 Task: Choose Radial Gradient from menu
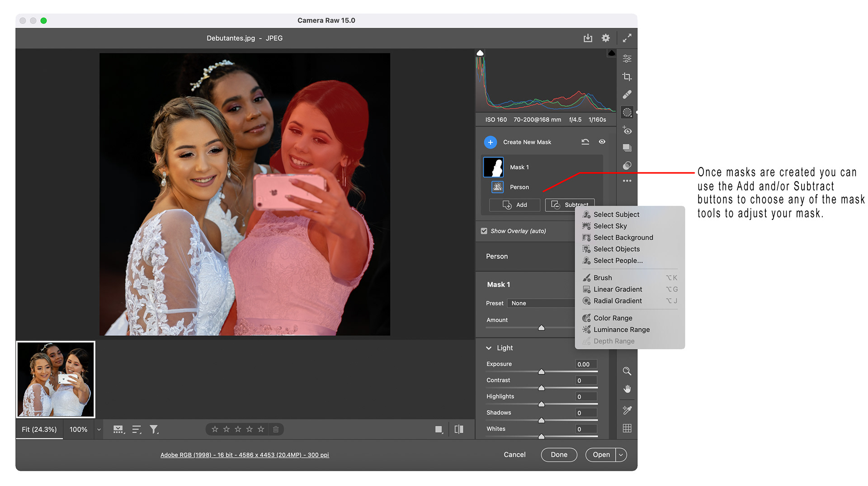pos(618,301)
